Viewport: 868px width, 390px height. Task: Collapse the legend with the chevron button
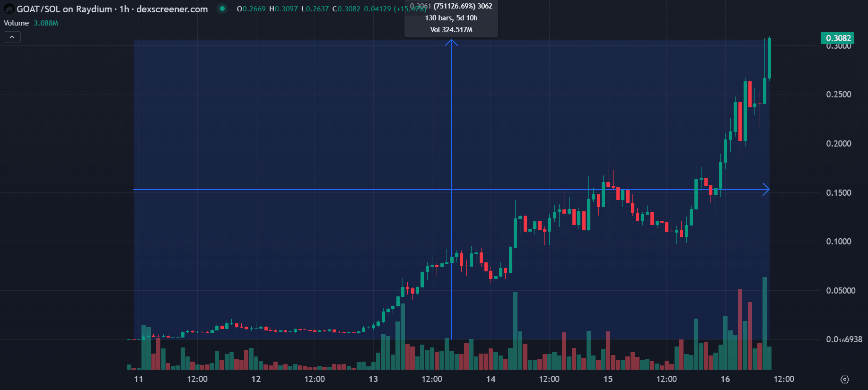pyautogui.click(x=12, y=37)
